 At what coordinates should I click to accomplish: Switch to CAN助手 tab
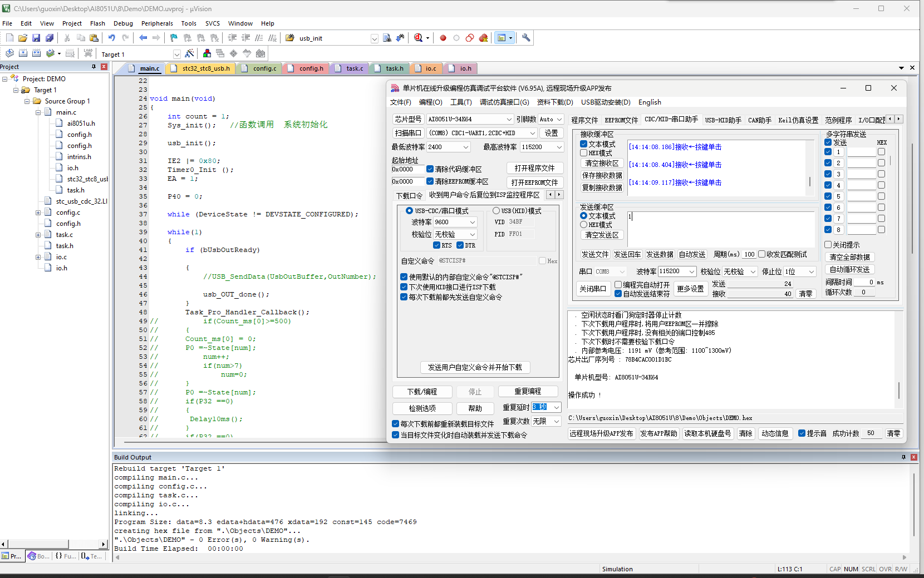[x=759, y=120]
